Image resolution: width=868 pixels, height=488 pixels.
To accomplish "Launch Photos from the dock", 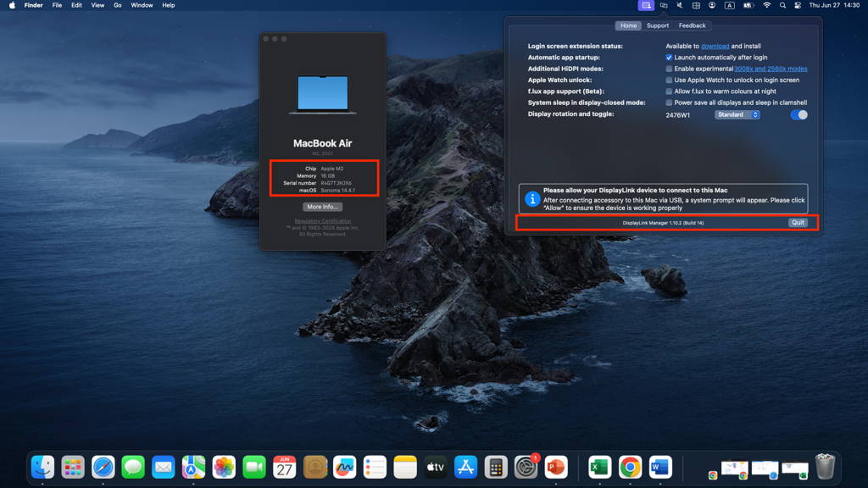I will 224,467.
